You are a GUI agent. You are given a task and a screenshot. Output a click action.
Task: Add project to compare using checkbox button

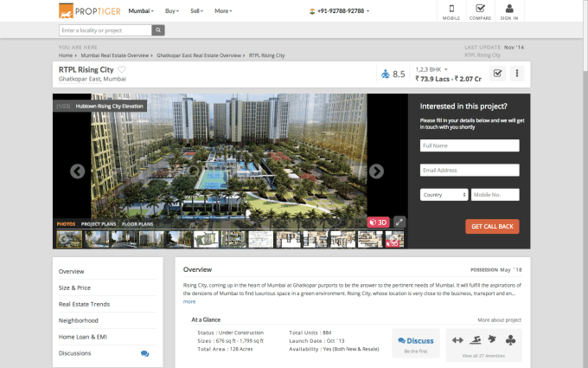pyautogui.click(x=497, y=74)
